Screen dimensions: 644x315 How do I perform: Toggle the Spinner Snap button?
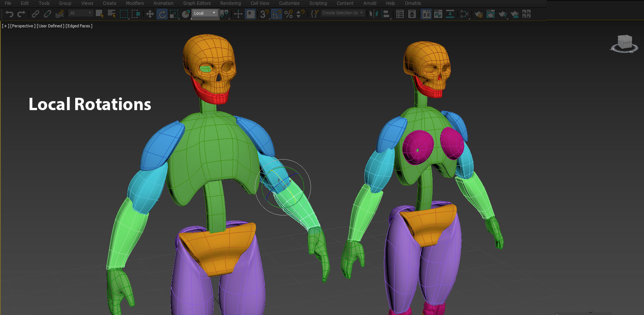tap(300, 14)
